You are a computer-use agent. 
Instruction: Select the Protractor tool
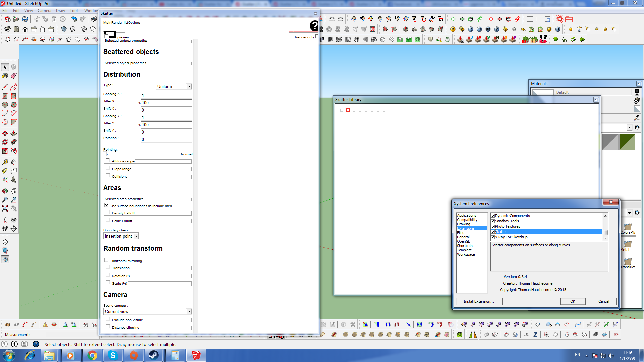(5, 171)
